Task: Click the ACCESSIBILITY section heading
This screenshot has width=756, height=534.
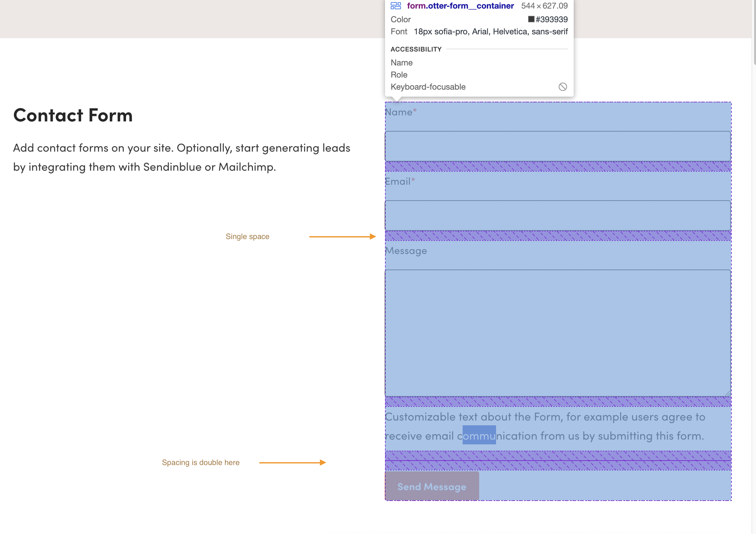Action: (x=416, y=49)
